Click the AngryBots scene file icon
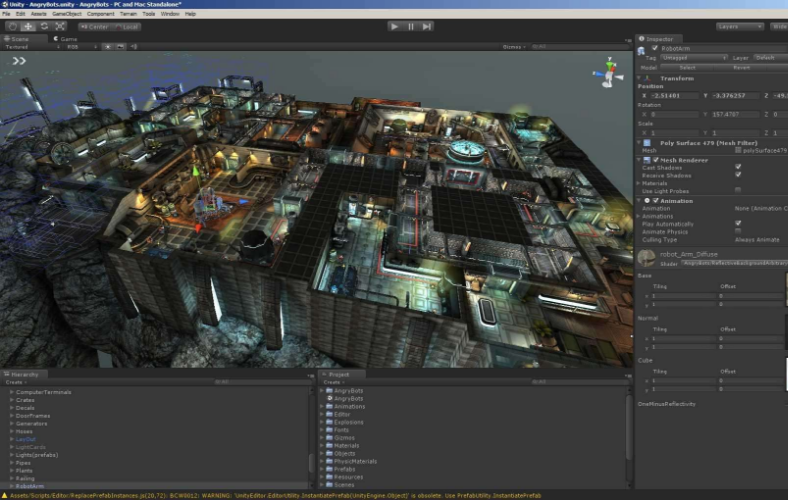 (x=328, y=398)
